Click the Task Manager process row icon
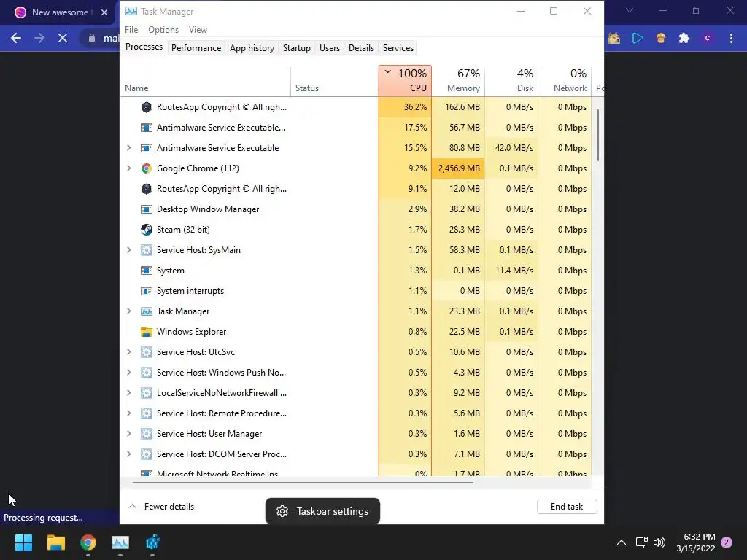Screen dimensions: 747x560 [146, 311]
